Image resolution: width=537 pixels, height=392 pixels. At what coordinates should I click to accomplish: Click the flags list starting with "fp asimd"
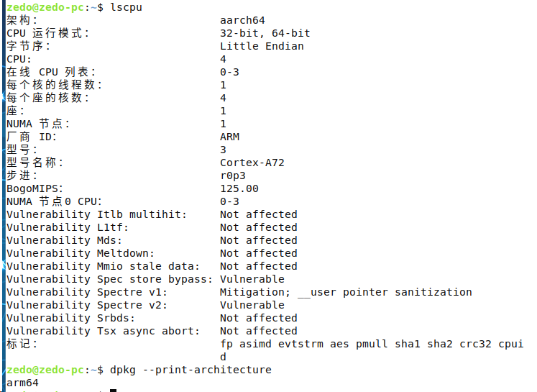tap(372, 344)
